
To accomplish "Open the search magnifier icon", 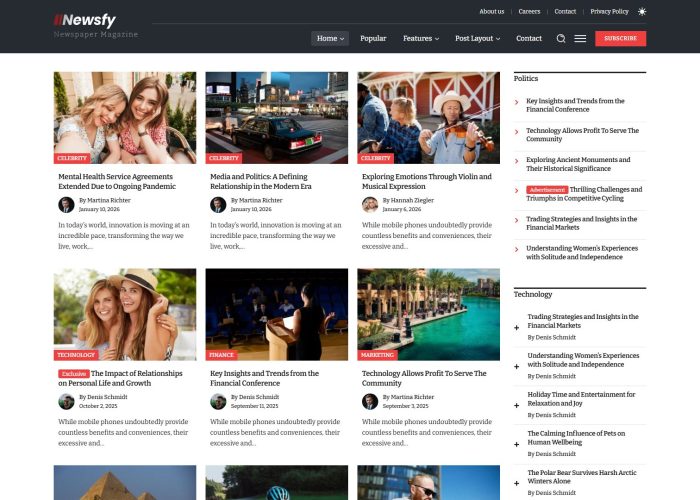I will [x=561, y=38].
